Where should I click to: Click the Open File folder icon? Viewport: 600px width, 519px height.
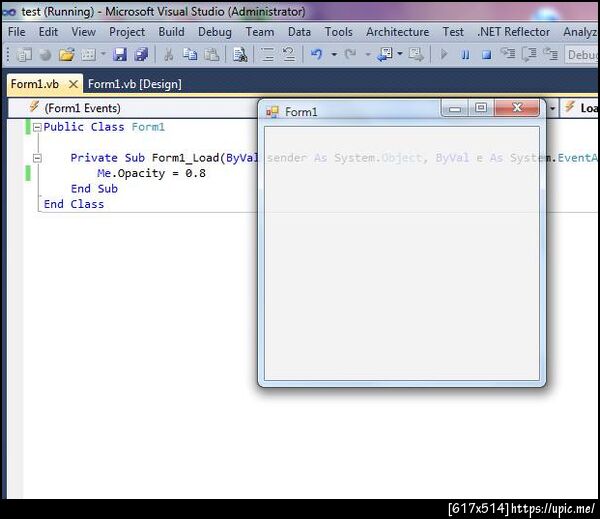(67, 55)
